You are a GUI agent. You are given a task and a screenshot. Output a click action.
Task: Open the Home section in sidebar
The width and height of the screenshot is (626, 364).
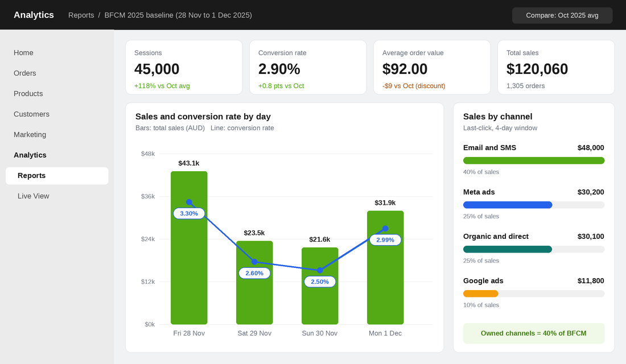coord(23,53)
